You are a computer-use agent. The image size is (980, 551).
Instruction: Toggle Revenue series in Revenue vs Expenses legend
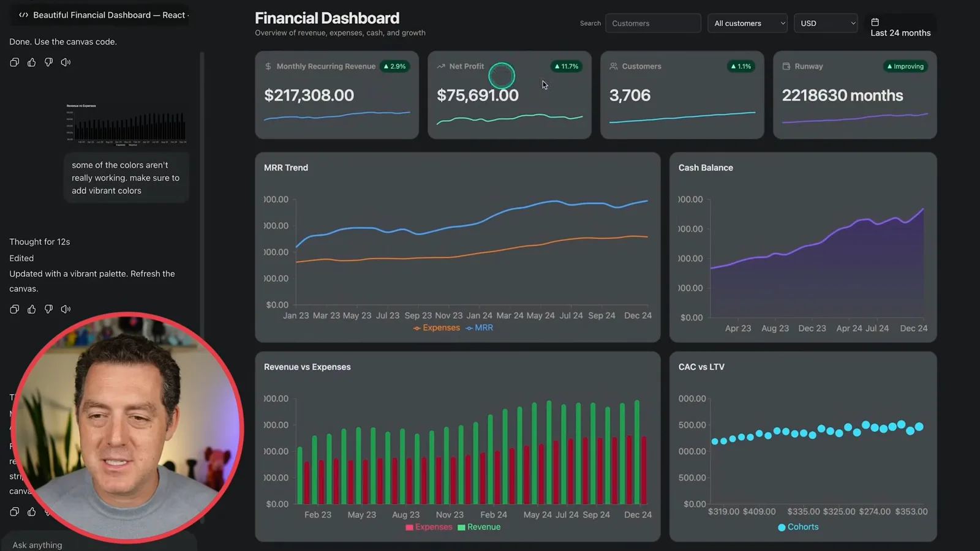(479, 527)
